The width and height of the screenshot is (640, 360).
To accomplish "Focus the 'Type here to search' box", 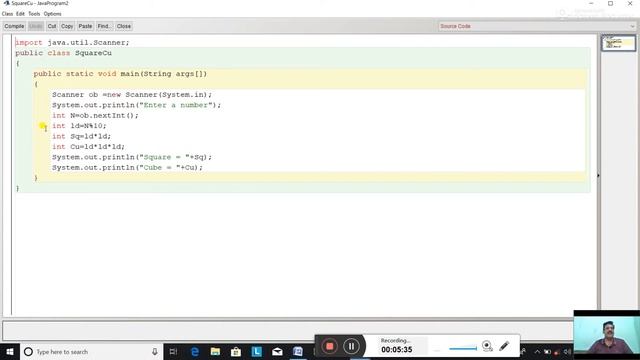I will (x=91, y=352).
